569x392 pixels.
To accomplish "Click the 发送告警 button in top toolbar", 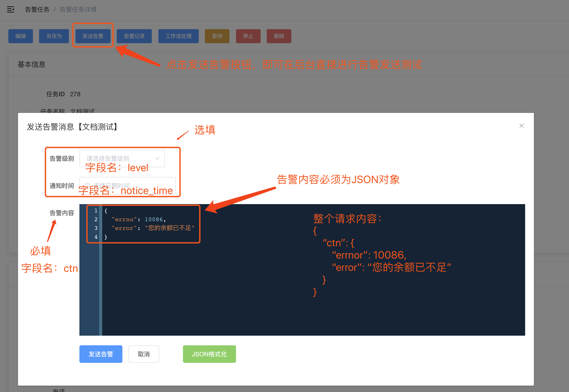I will (93, 36).
